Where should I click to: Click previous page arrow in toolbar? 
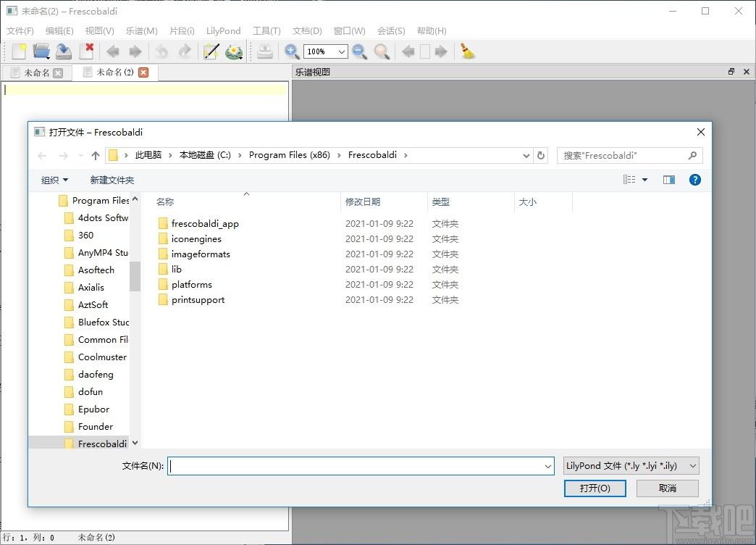click(408, 51)
